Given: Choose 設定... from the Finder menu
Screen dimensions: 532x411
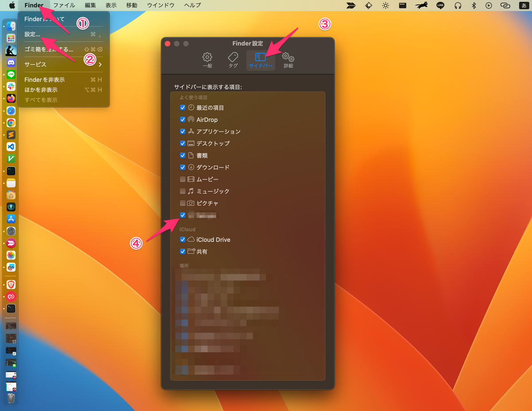Looking at the screenshot, I should coord(63,34).
